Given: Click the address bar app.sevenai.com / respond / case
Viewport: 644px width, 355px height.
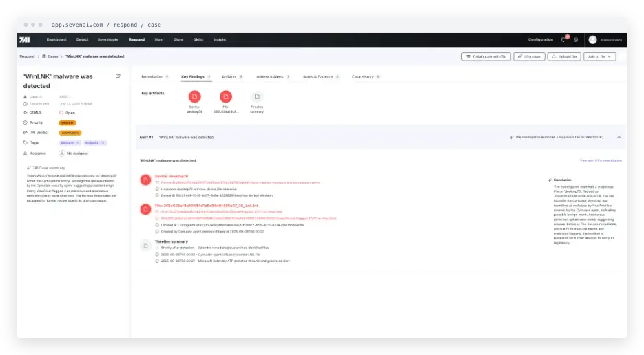Looking at the screenshot, I should tap(106, 25).
